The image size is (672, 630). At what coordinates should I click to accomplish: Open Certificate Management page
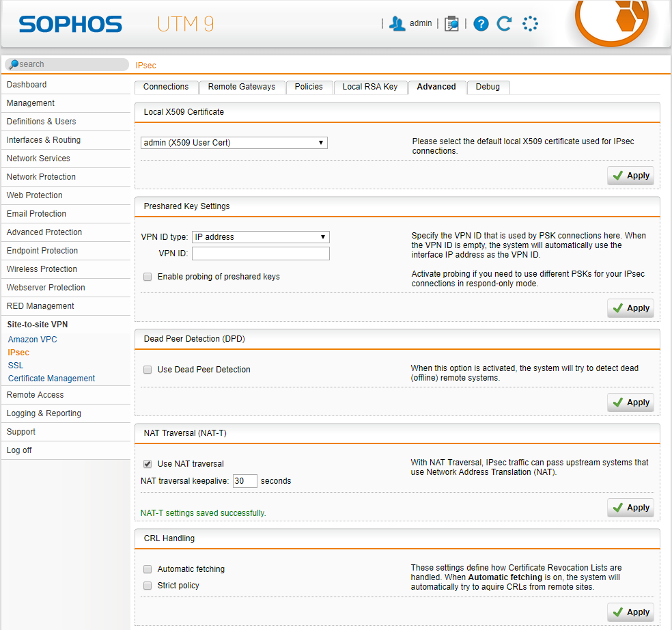pyautogui.click(x=51, y=379)
